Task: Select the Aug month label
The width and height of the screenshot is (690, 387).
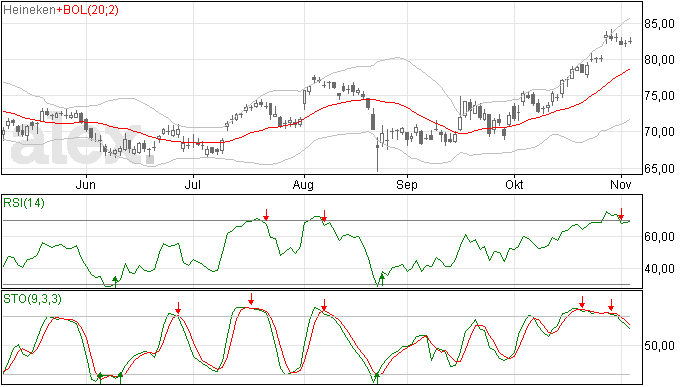Action: point(303,184)
